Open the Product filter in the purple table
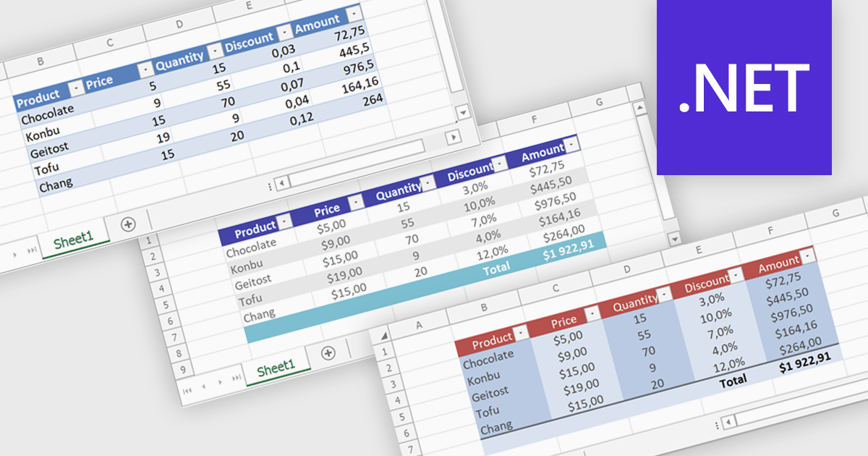This screenshot has width=868, height=456. 284,221
